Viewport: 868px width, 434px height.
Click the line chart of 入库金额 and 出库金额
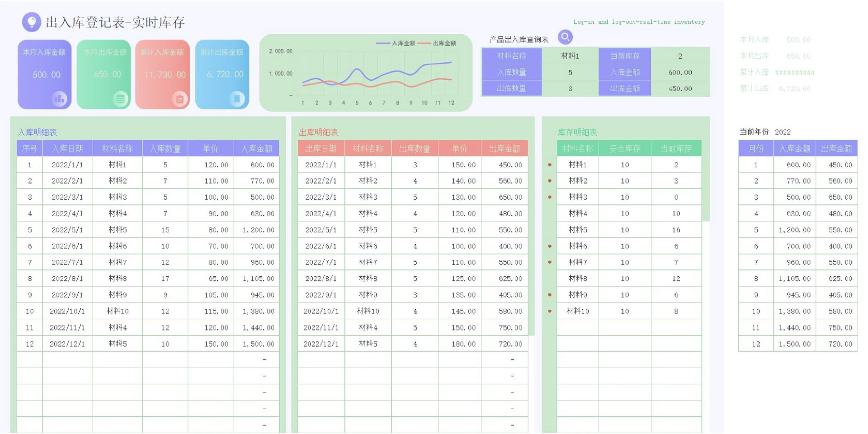coord(366,73)
